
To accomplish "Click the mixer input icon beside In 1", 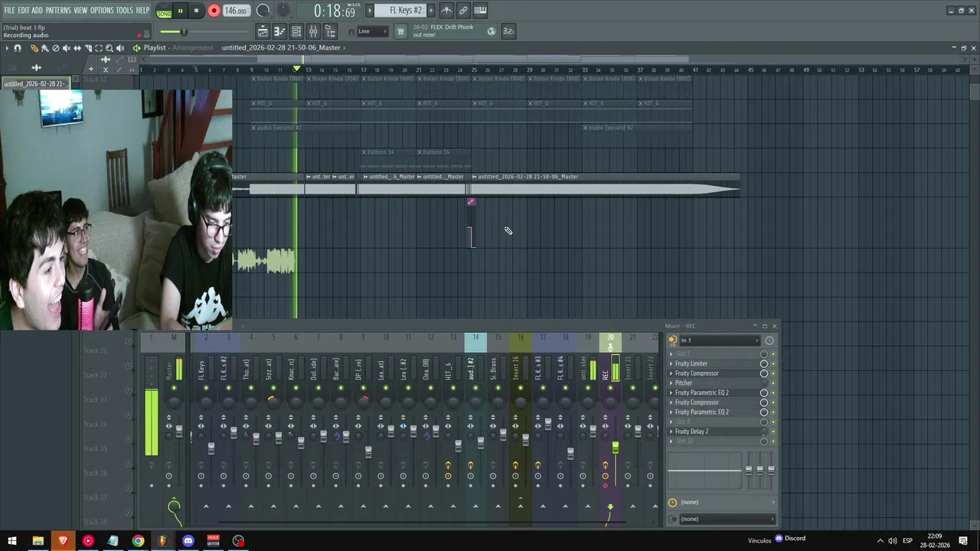I will 672,341.
